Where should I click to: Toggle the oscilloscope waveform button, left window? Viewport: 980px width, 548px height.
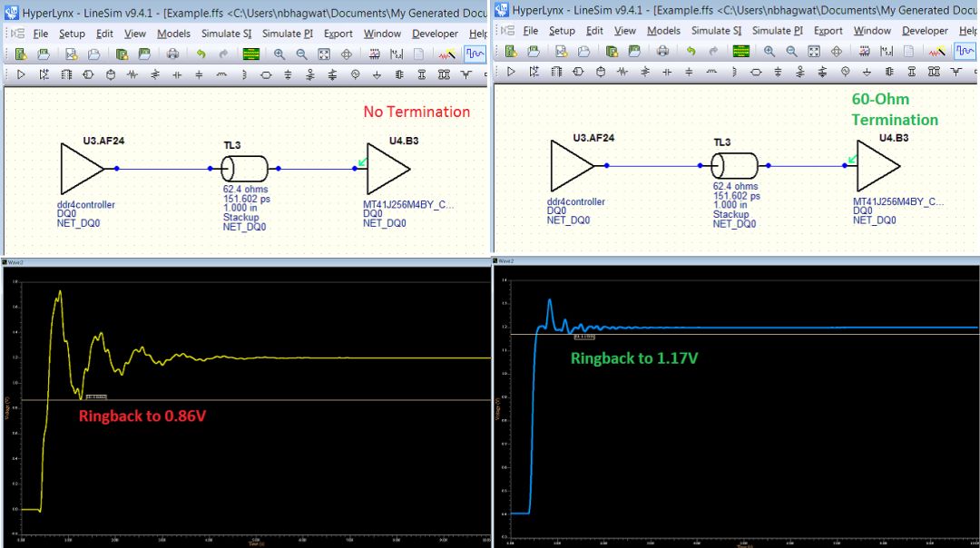[x=475, y=54]
